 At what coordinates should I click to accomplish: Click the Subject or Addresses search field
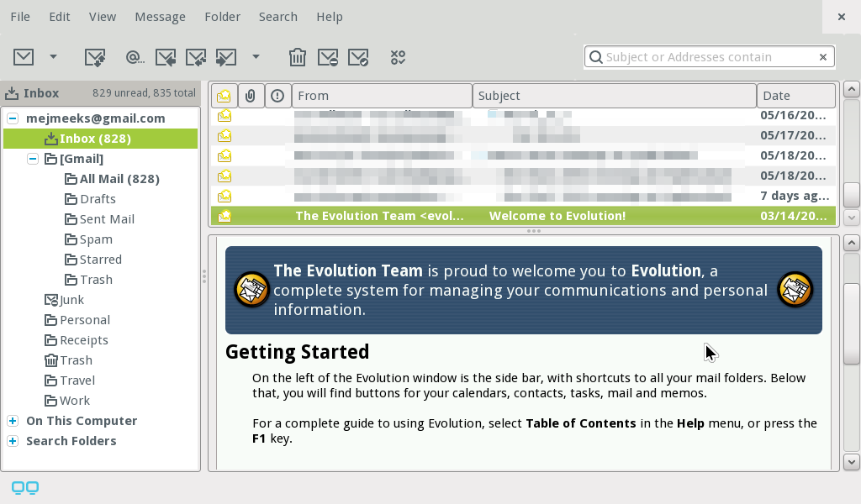click(710, 57)
